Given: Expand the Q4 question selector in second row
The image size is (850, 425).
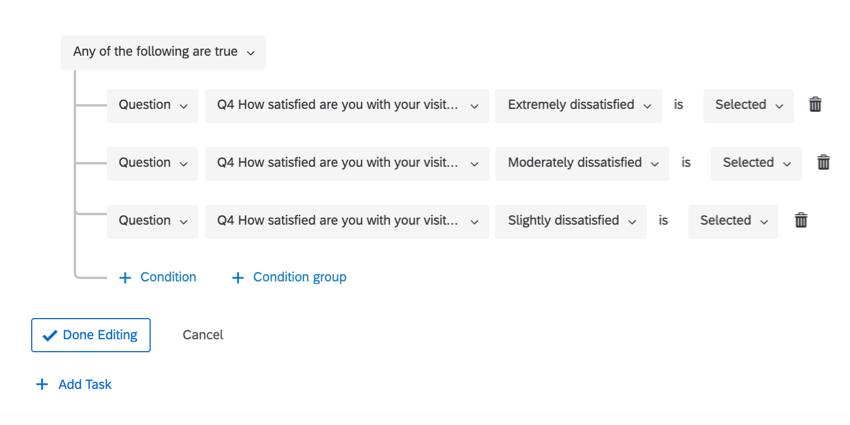Looking at the screenshot, I should point(347,163).
